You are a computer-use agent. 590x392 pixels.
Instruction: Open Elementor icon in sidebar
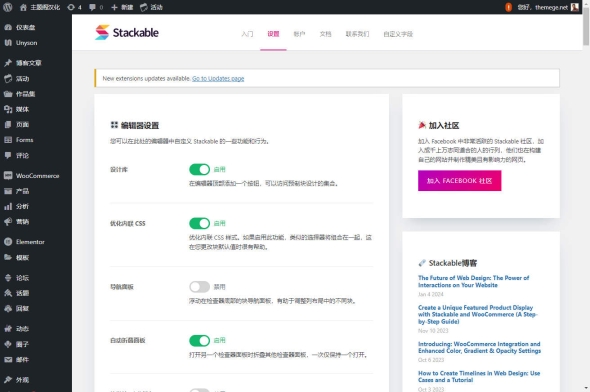click(x=8, y=242)
